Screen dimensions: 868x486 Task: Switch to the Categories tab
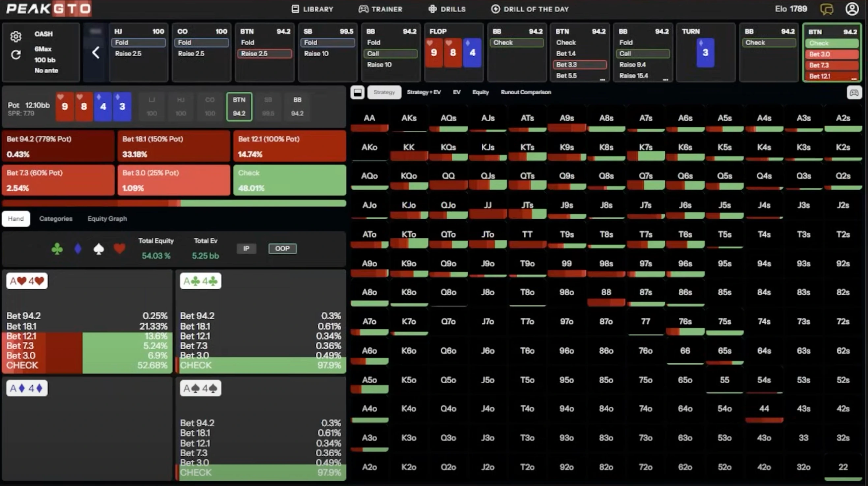pyautogui.click(x=56, y=219)
